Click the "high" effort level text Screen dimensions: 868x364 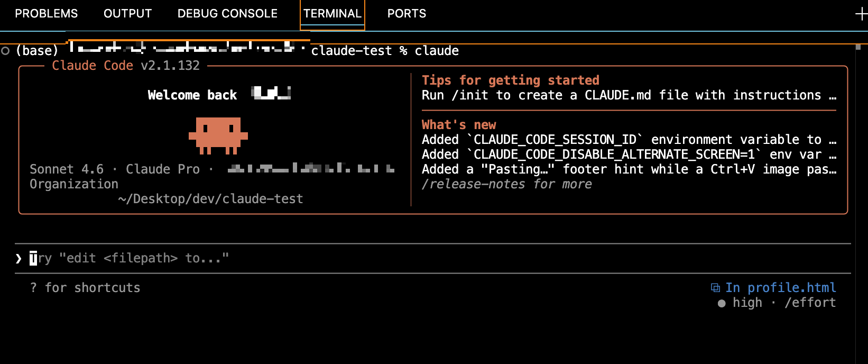coord(747,303)
